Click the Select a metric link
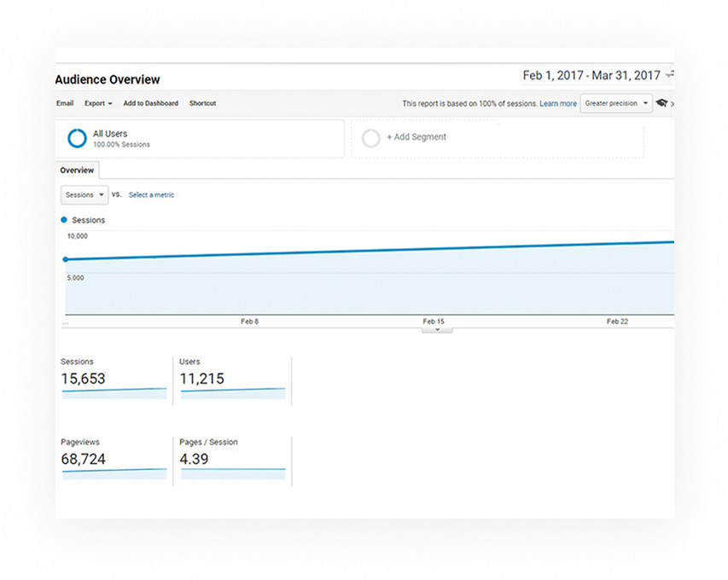 point(151,194)
